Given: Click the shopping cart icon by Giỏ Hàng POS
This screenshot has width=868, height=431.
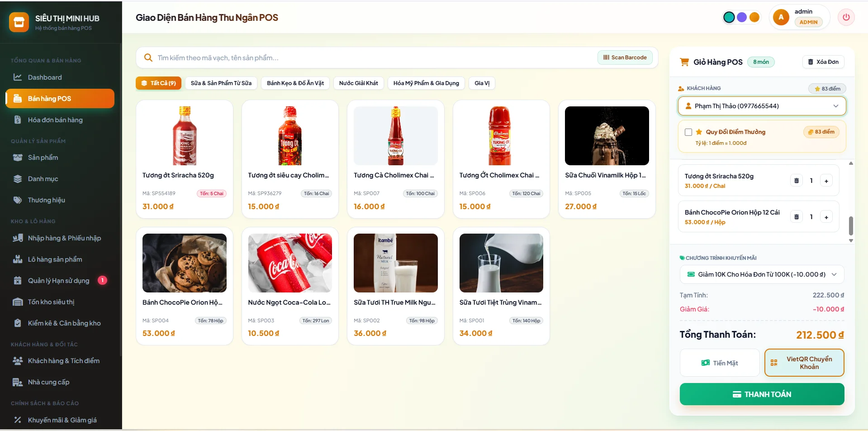Looking at the screenshot, I should [684, 62].
